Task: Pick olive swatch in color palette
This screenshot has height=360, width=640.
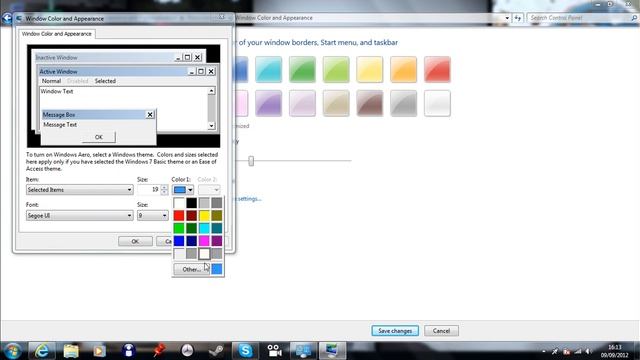Action: [217, 216]
